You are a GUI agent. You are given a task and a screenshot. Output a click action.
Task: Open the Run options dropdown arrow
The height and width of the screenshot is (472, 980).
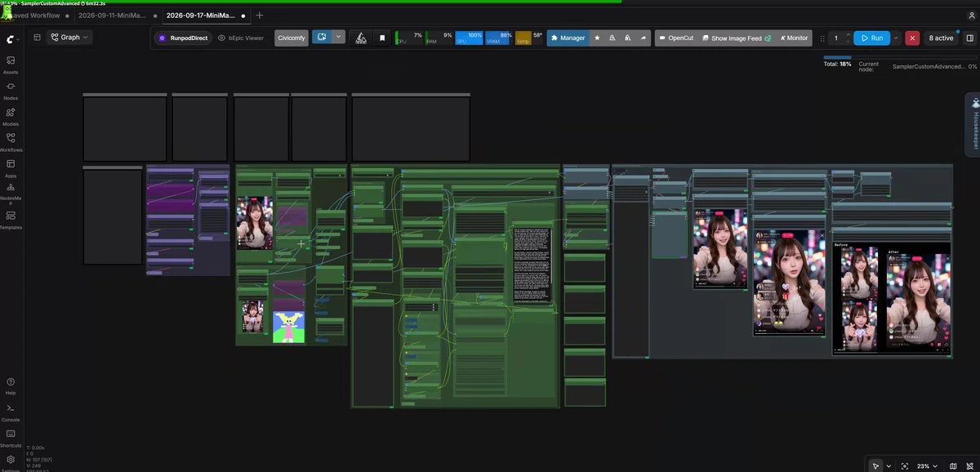point(896,38)
